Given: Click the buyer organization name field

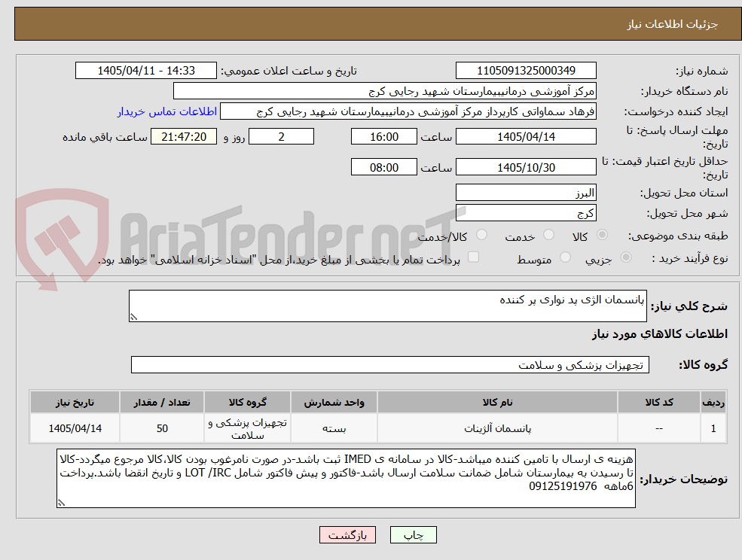Looking at the screenshot, I should click(385, 91).
